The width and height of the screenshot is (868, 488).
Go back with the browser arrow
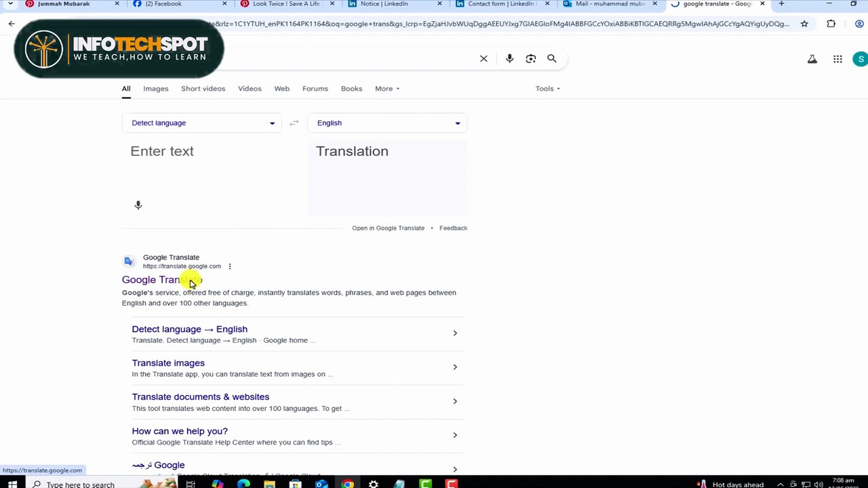click(x=12, y=24)
